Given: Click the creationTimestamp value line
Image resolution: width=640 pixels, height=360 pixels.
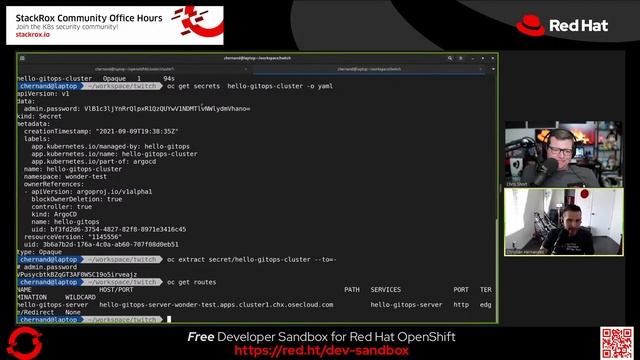Looking at the screenshot, I should click(x=101, y=131).
